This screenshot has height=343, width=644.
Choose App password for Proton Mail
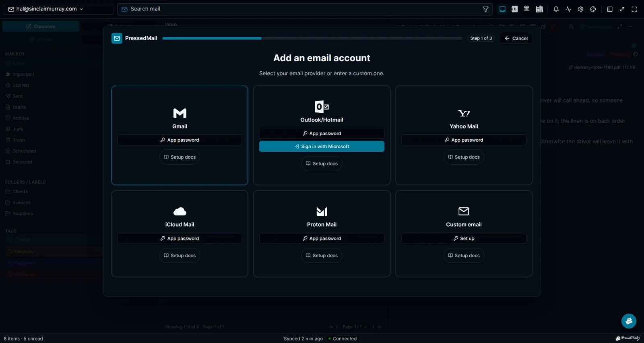click(322, 238)
